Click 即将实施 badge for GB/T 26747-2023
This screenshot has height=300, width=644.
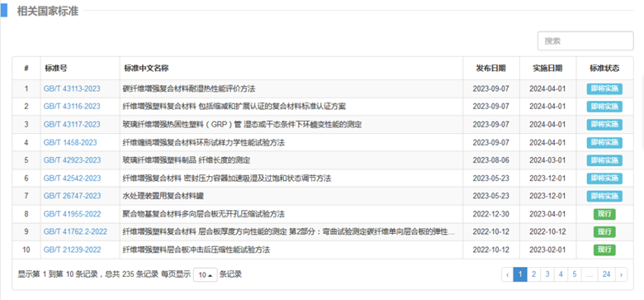click(604, 196)
